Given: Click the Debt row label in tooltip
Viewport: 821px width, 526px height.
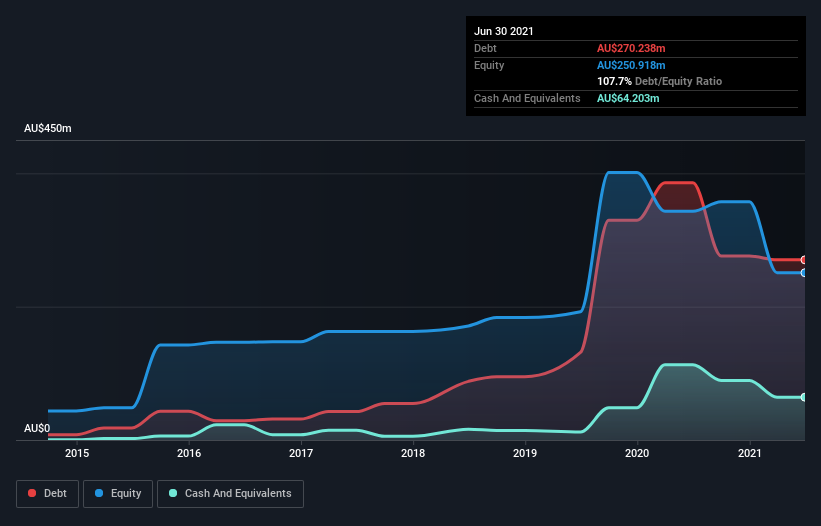Looking at the screenshot, I should pyautogui.click(x=485, y=48).
